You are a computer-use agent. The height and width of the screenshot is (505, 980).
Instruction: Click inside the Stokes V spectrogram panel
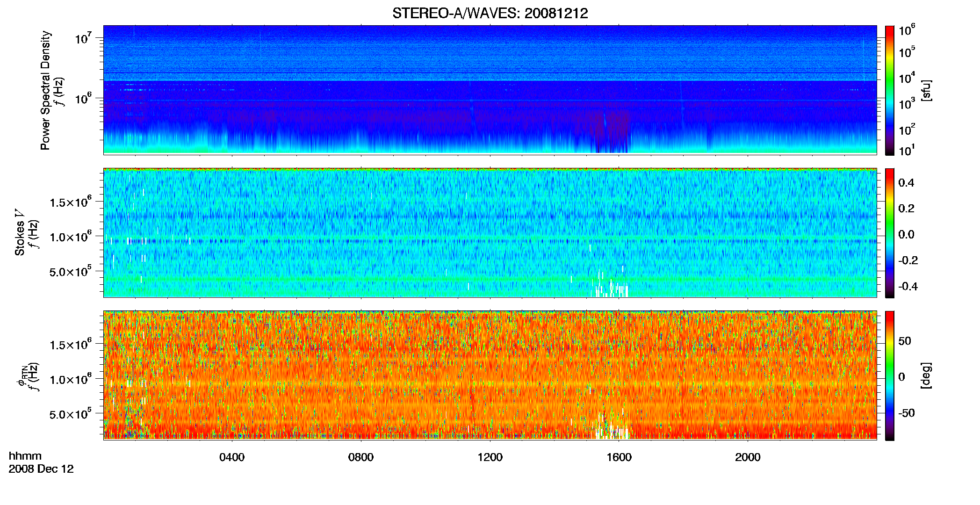click(490, 232)
